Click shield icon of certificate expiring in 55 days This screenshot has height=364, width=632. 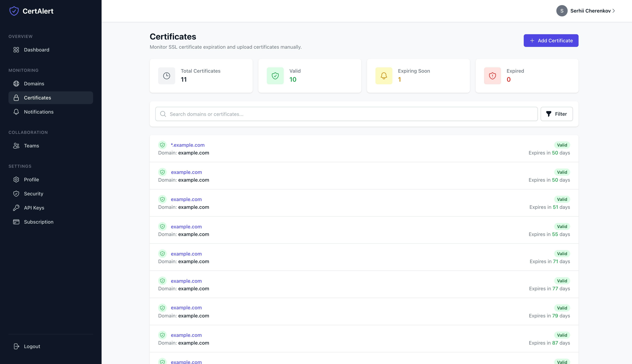162,226
